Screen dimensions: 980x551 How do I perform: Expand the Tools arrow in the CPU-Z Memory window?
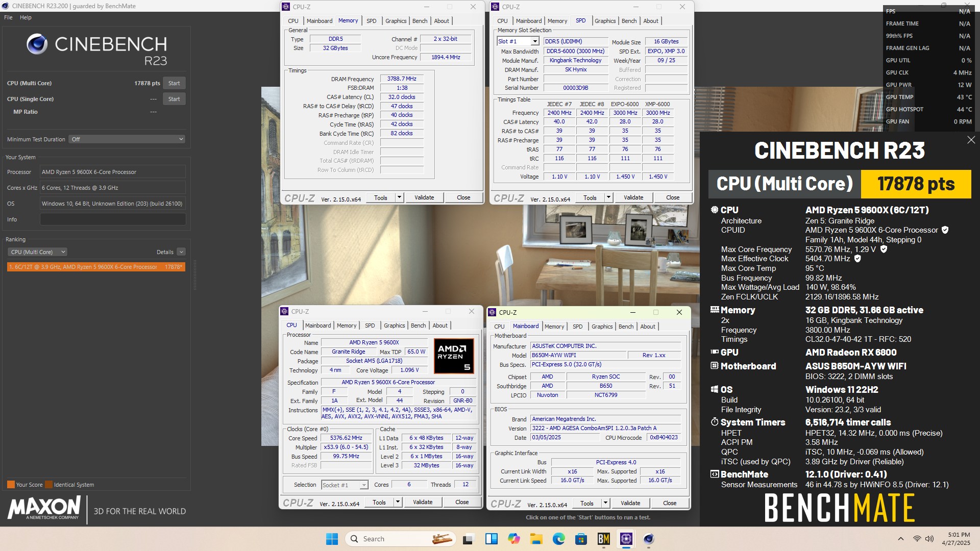(399, 197)
